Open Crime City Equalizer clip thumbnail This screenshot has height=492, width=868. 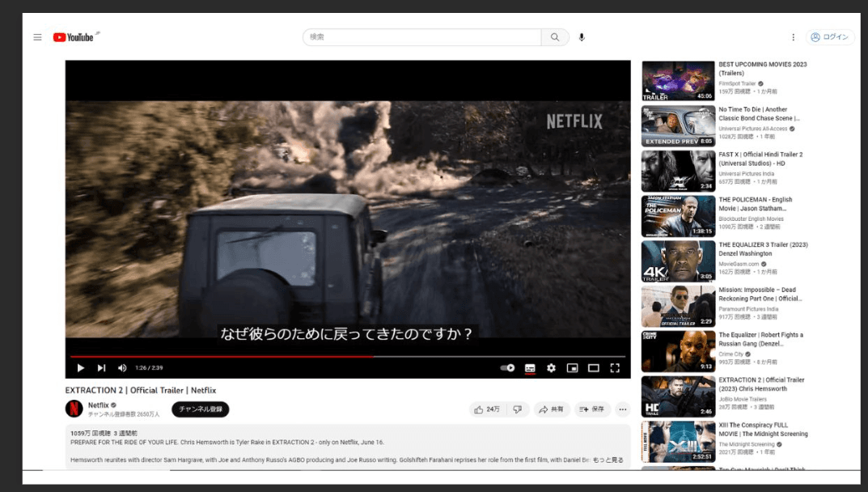point(678,351)
